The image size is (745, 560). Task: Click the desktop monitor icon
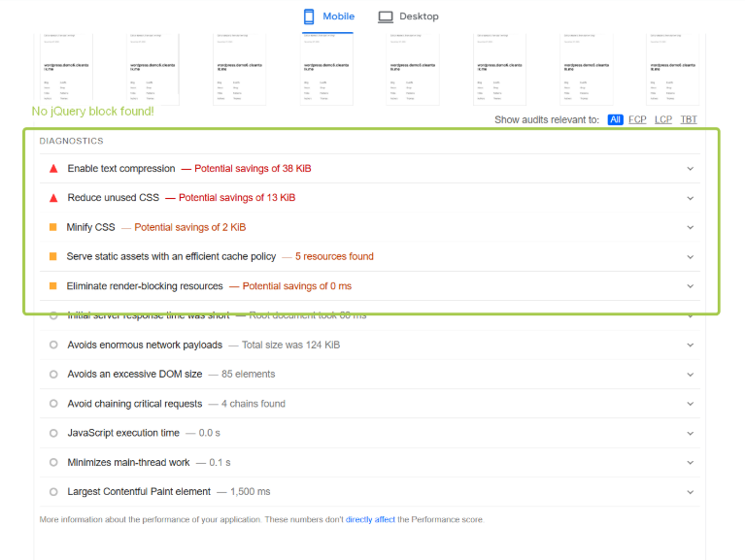[386, 16]
